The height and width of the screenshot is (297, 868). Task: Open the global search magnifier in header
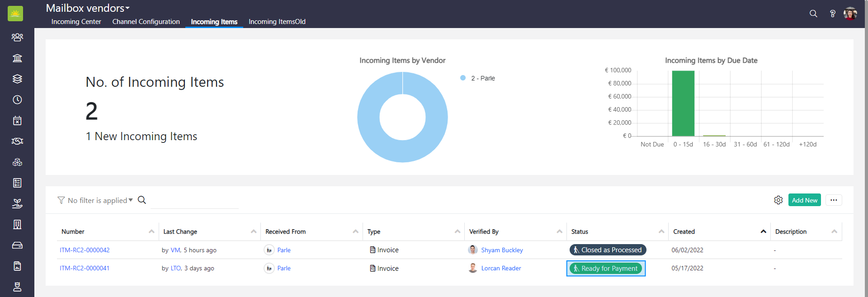coord(813,14)
